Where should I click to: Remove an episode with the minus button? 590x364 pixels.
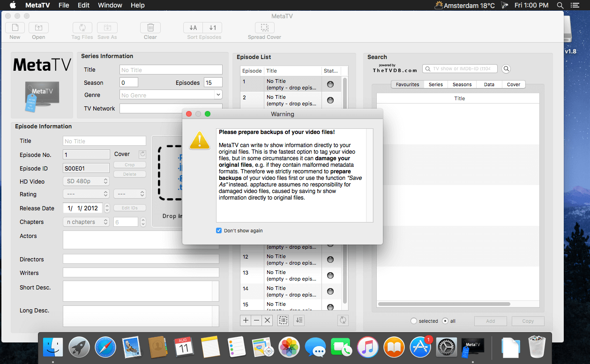click(x=257, y=320)
